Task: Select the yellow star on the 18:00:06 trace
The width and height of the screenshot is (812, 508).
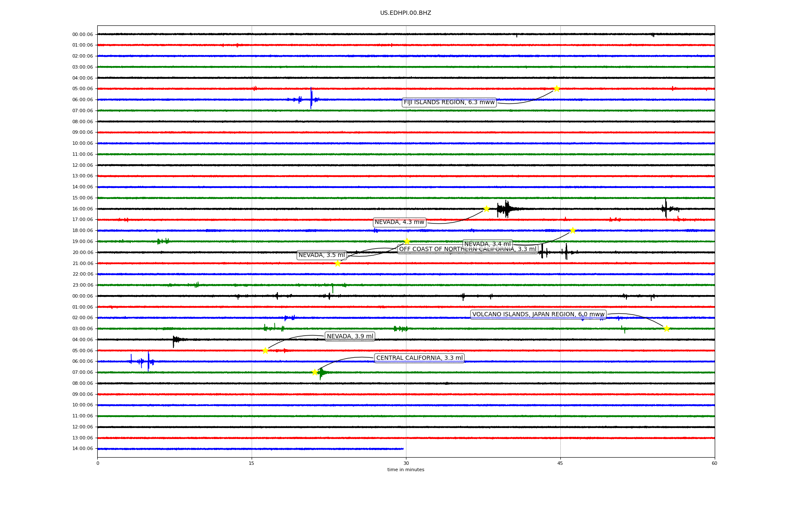Action: coord(573,230)
